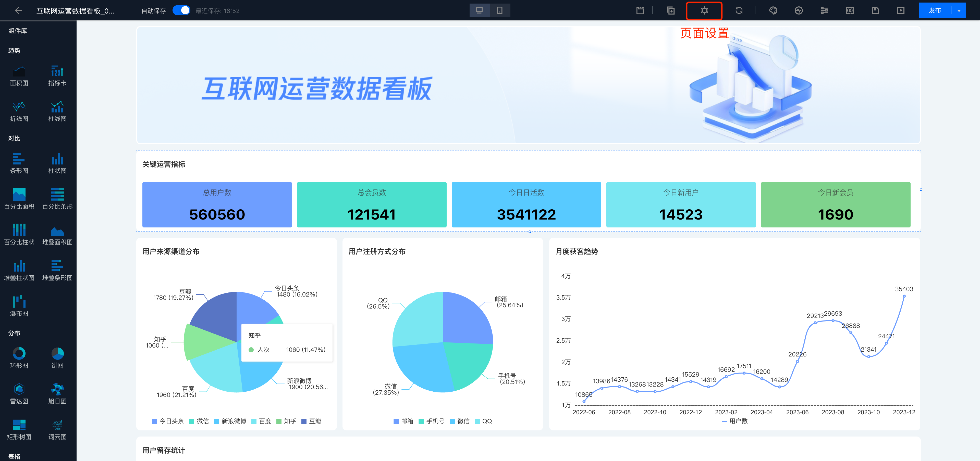980x461 pixels.
Task: Pick the 瀑布图 waterfall chart component
Action: (x=19, y=305)
